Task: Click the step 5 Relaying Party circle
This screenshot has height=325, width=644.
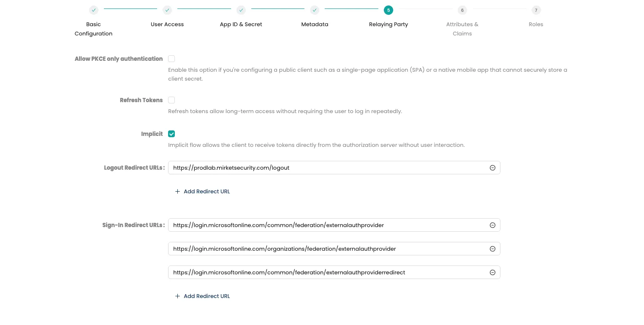Action: tap(389, 10)
